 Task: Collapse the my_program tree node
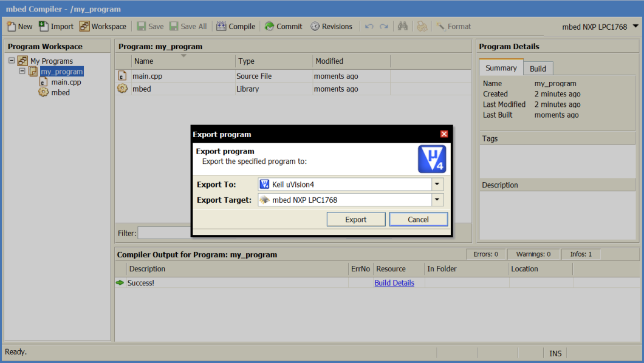22,71
